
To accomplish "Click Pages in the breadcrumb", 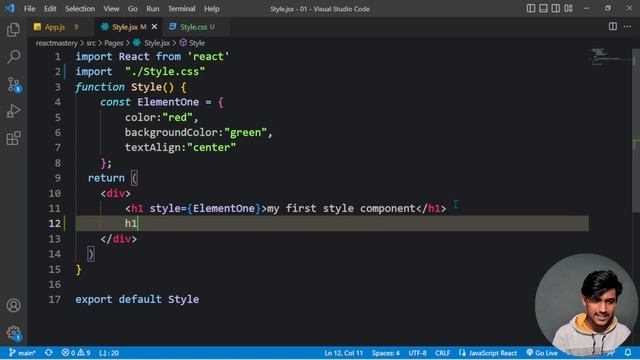I will pos(113,43).
